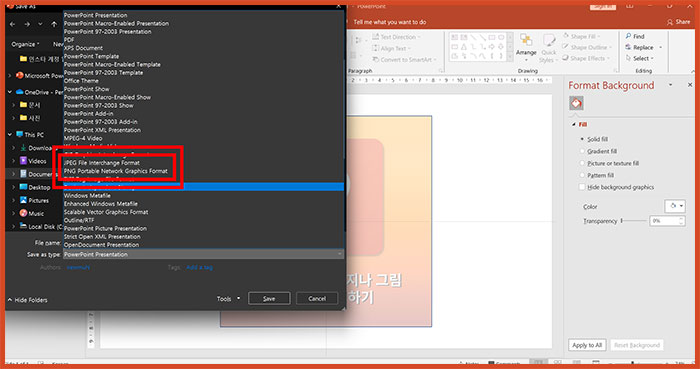Open the Select dropdown in Editing
The height and width of the screenshot is (369, 700).
click(x=640, y=58)
